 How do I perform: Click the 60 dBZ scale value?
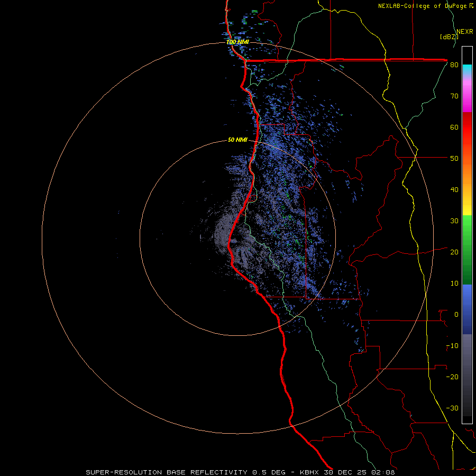[454, 127]
